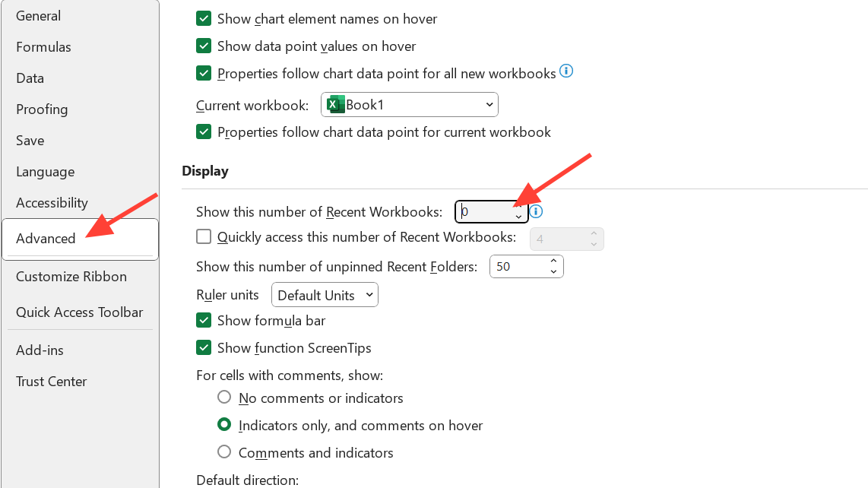Choose Comments and indicators radio button
The height and width of the screenshot is (488, 868).
(224, 452)
